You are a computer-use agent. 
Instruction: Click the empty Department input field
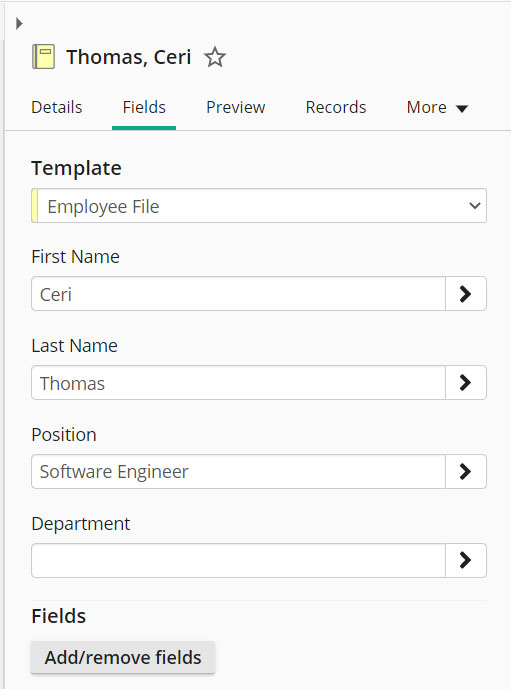(x=239, y=560)
